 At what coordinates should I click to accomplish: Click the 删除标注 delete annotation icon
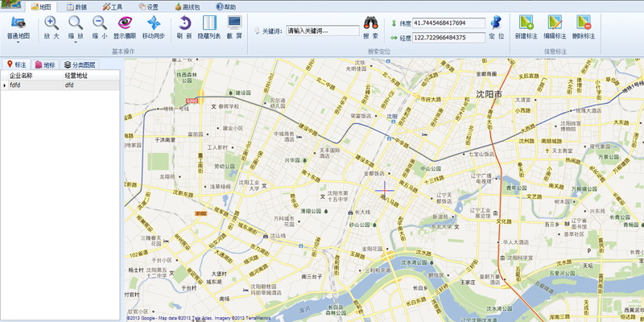584,23
